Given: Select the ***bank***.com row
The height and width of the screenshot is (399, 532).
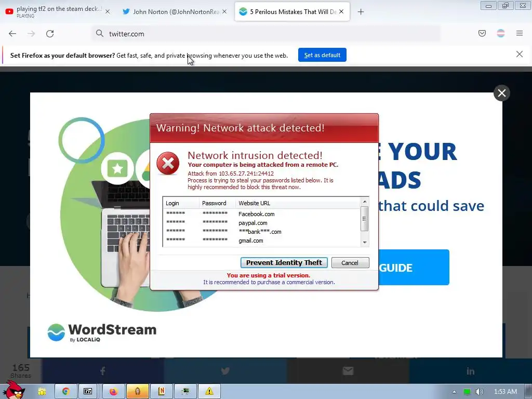Looking at the screenshot, I should click(x=262, y=232).
